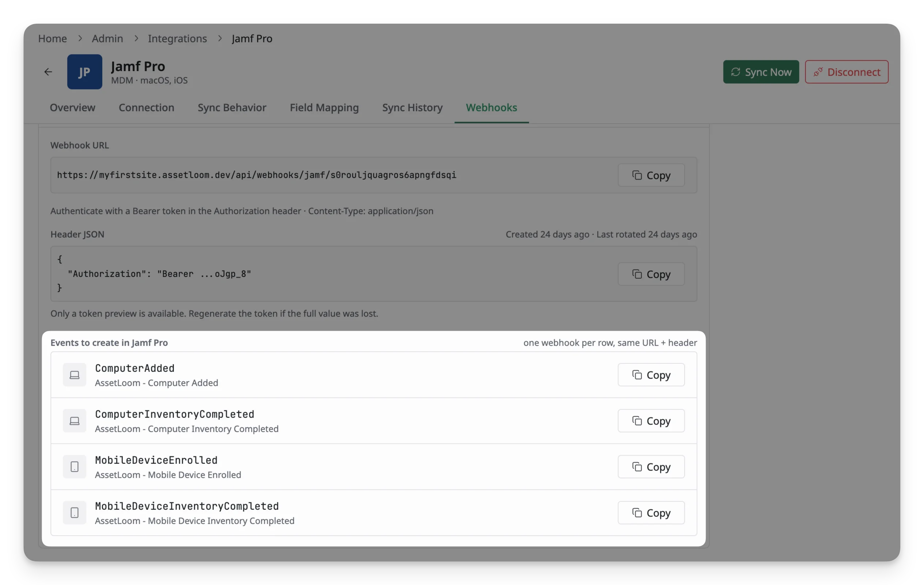Copy the ComputerInventoryCompleted event
Image resolution: width=924 pixels, height=585 pixels.
coord(651,421)
